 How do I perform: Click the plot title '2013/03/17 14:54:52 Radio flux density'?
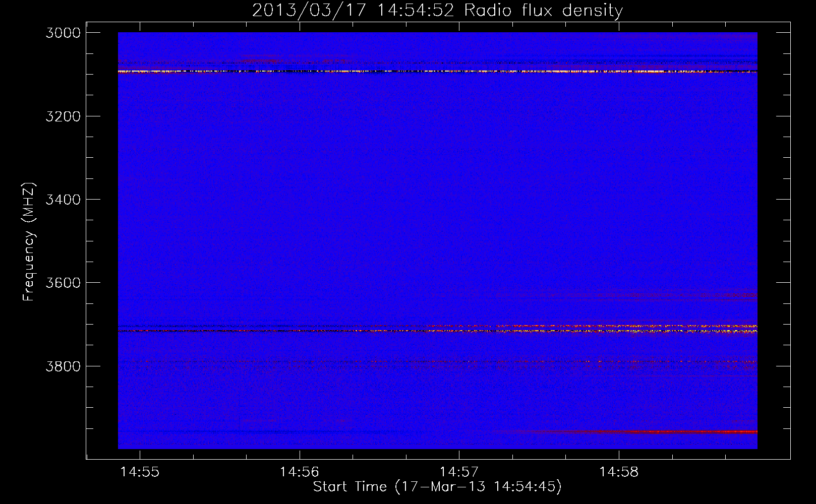[x=437, y=11]
